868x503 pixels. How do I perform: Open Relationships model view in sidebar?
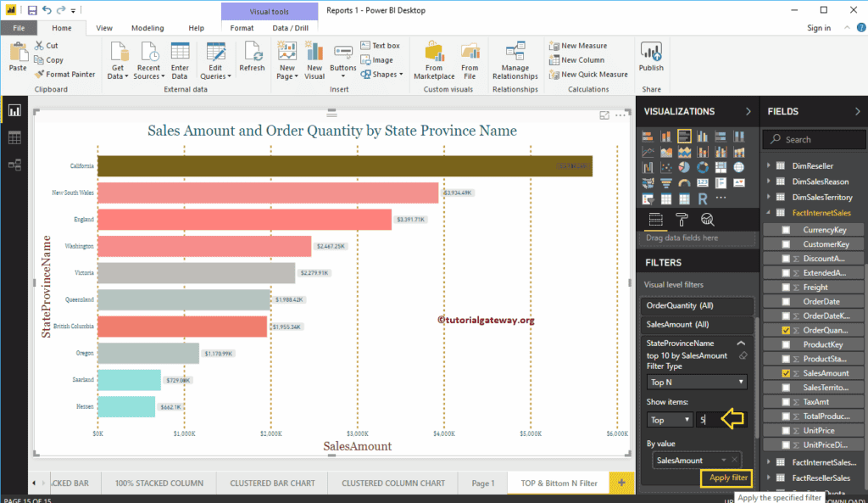coord(14,165)
